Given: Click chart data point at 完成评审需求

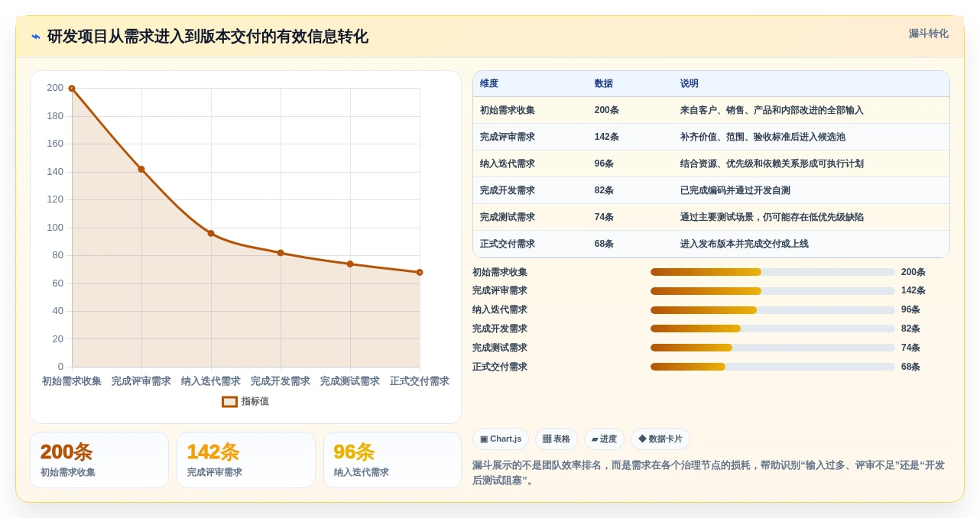Looking at the screenshot, I should (141, 169).
